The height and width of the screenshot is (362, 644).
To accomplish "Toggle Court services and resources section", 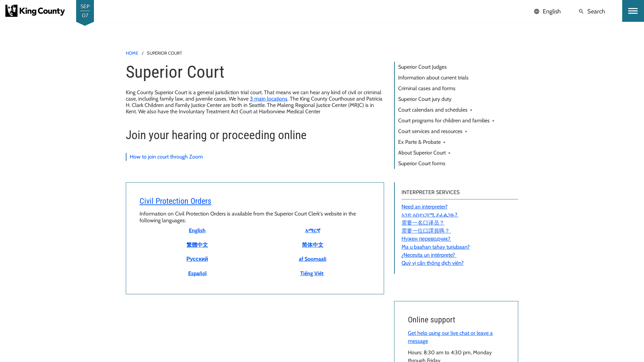I will [466, 131].
